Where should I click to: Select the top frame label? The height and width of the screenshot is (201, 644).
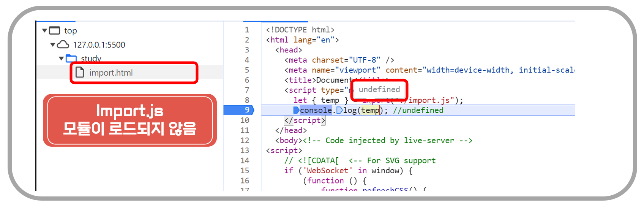(71, 30)
